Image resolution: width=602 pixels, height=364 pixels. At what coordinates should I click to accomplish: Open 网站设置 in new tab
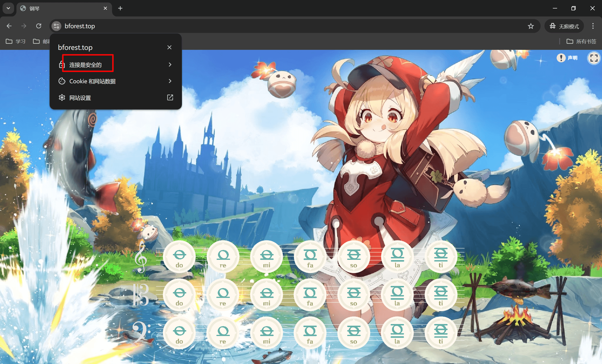(115, 98)
